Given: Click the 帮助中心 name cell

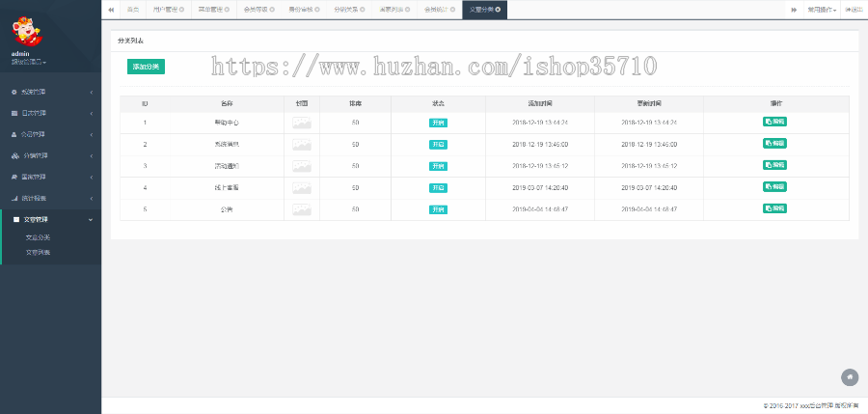Looking at the screenshot, I should pyautogui.click(x=227, y=123).
